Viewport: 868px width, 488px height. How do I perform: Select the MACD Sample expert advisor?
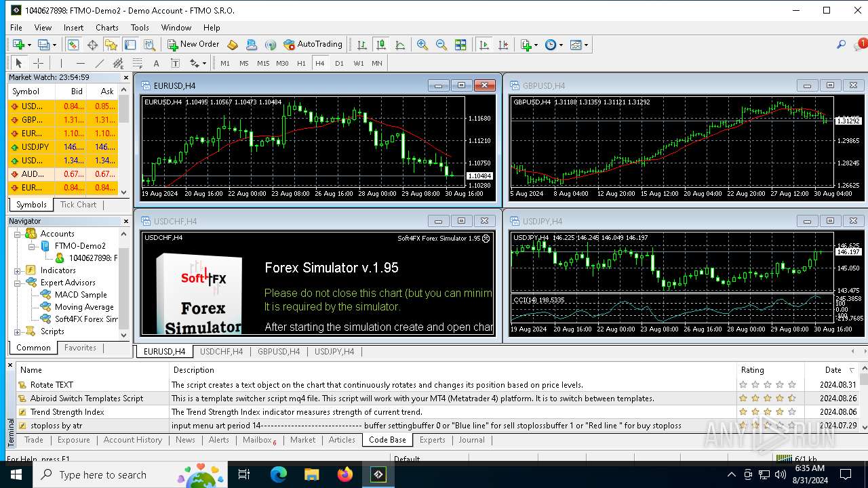pos(81,295)
